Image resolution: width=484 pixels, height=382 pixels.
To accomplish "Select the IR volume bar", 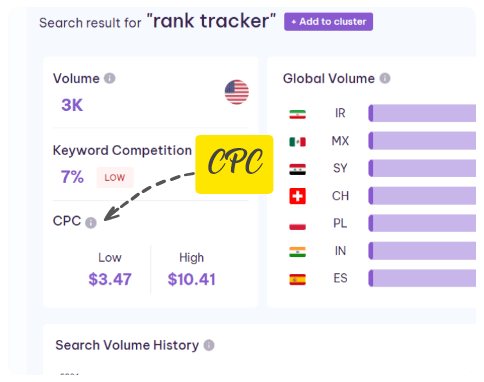I will click(x=422, y=113).
